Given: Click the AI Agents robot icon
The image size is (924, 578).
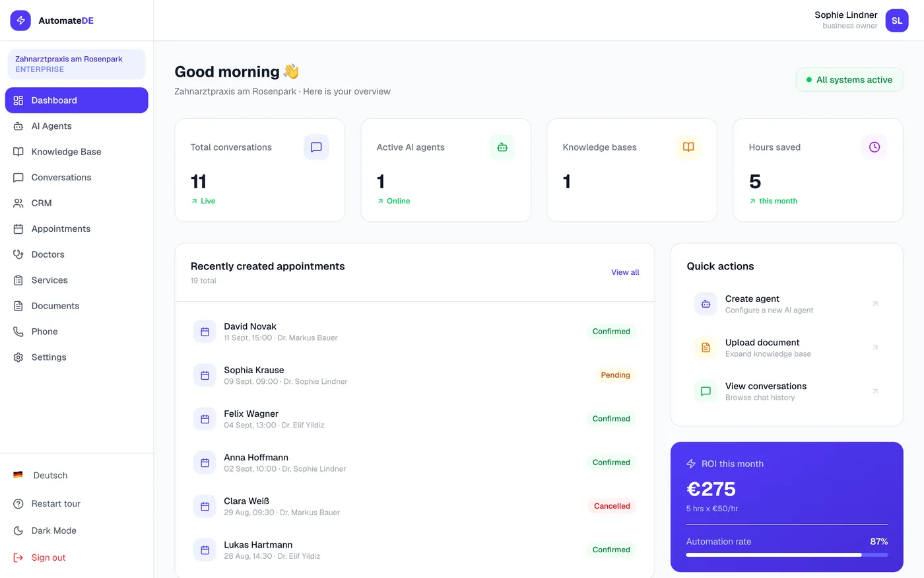Looking at the screenshot, I should [18, 126].
